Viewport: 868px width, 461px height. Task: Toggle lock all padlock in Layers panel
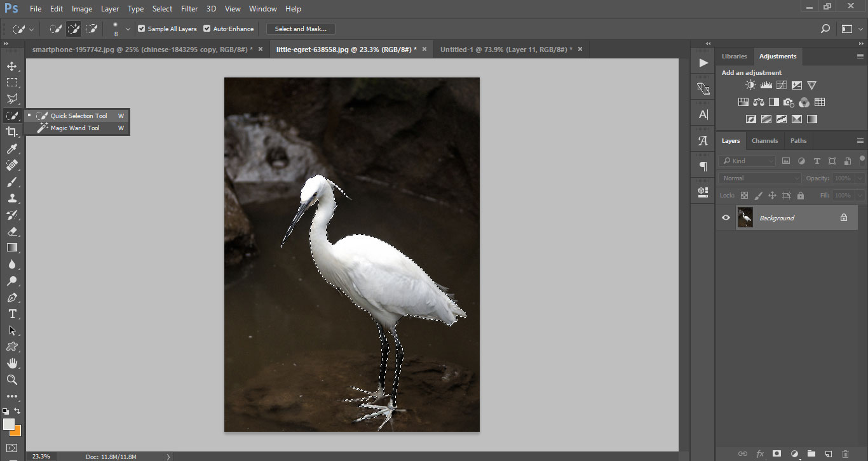pos(800,196)
